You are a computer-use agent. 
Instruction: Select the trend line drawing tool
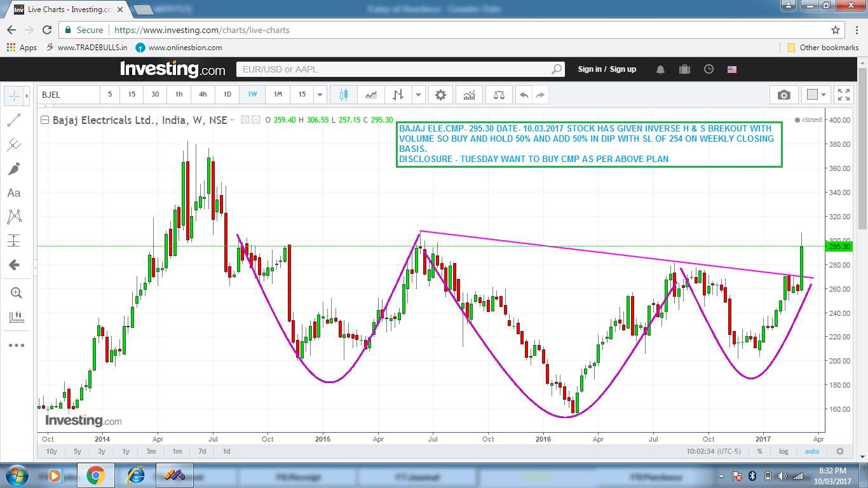click(x=14, y=119)
